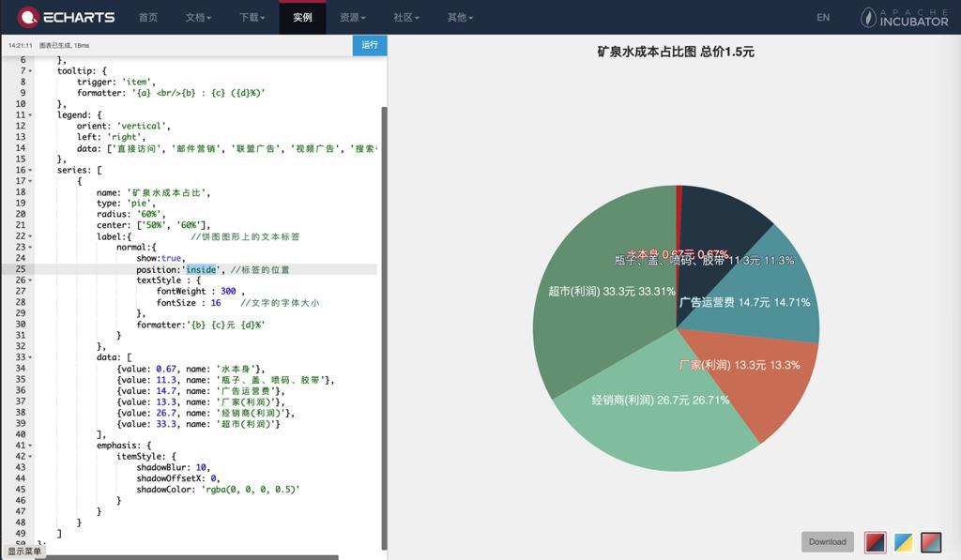Screen dimensions: 961x560
Task: Click the shadowColor rgba string
Action: (x=250, y=490)
